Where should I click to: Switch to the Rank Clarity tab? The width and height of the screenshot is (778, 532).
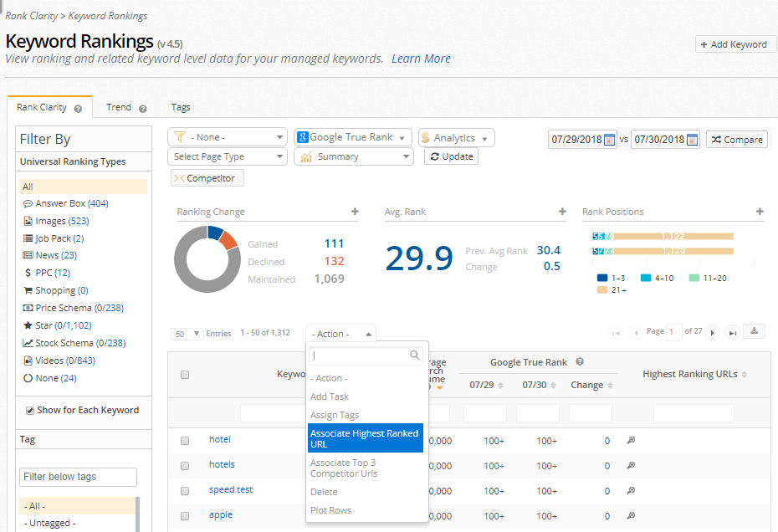(49, 107)
